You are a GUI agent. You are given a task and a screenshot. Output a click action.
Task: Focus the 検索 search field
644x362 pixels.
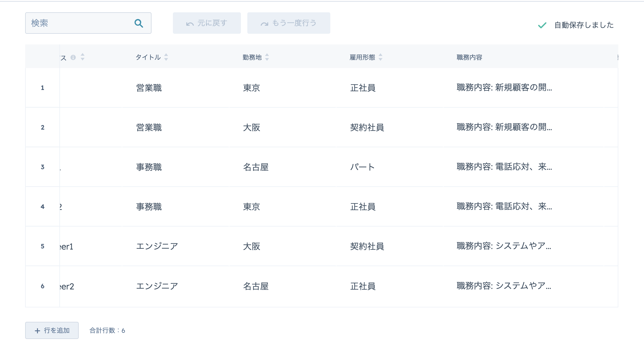80,23
